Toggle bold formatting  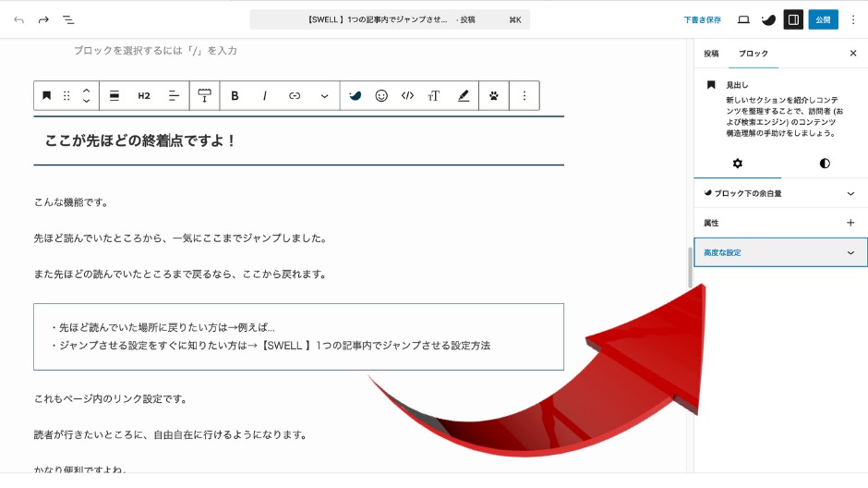tap(235, 96)
